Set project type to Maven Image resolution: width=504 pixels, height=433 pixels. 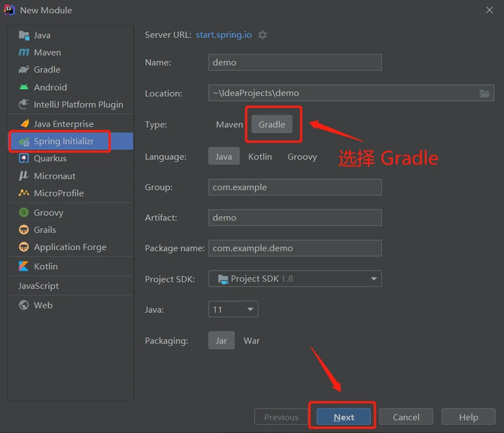(229, 125)
